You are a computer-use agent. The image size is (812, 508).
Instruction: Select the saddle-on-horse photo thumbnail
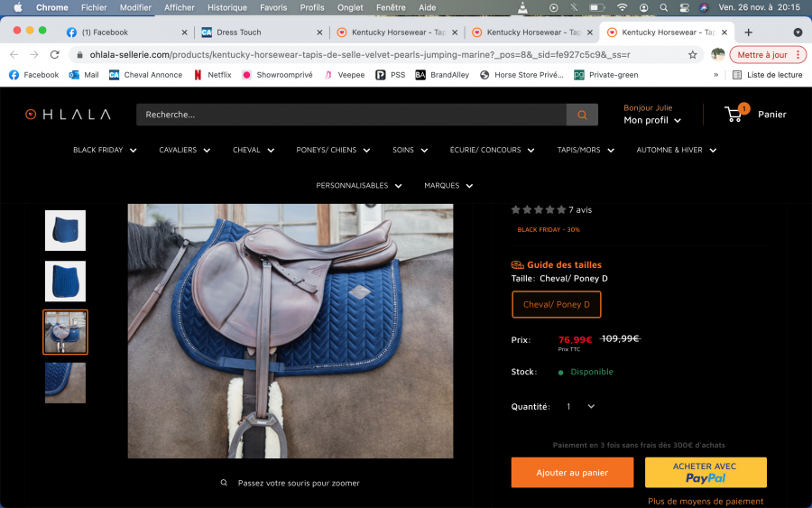point(66,332)
